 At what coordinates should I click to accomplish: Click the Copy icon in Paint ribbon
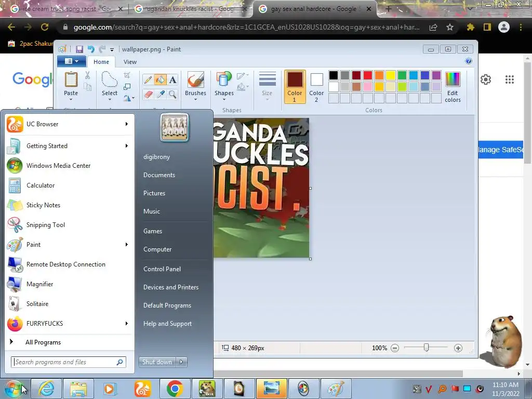87,87
